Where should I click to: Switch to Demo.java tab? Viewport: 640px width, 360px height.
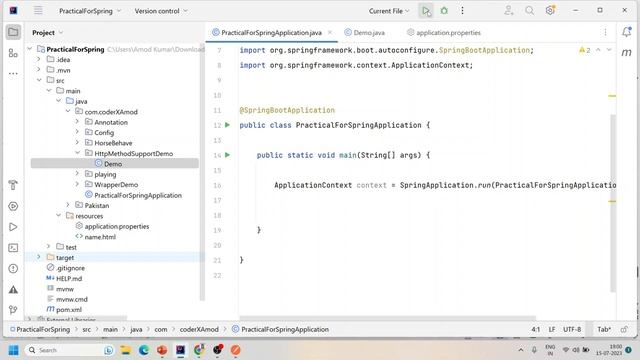(x=365, y=33)
